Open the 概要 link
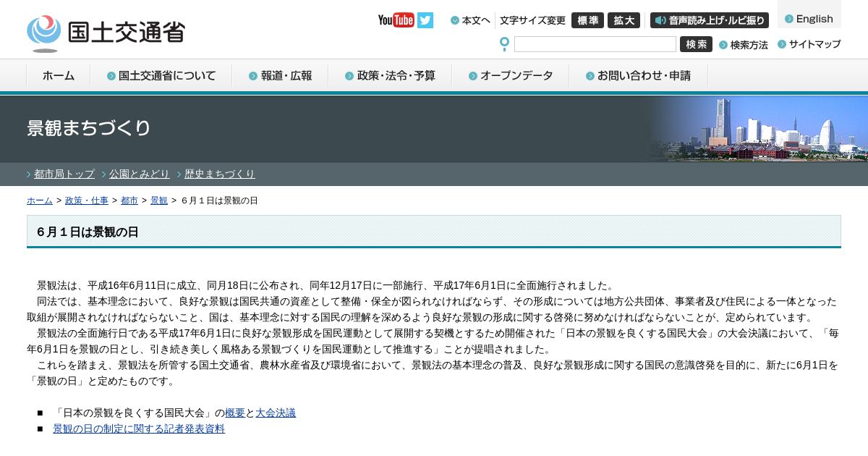The width and height of the screenshot is (868, 456). 235,413
